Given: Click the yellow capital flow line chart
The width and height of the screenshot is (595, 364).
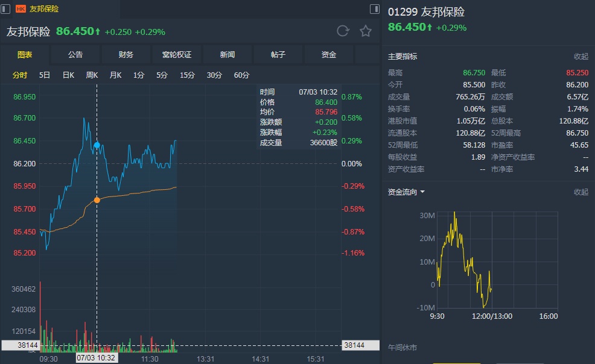Looking at the screenshot, I should (x=462, y=253).
